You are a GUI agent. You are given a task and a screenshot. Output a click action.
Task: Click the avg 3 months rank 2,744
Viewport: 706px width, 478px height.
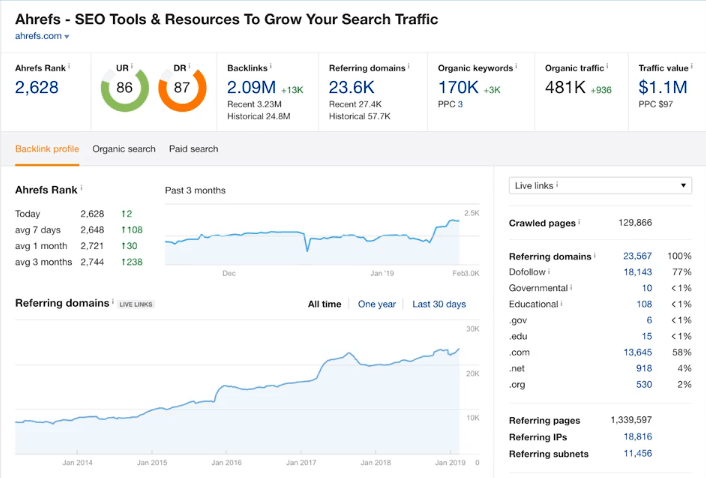[x=92, y=262]
